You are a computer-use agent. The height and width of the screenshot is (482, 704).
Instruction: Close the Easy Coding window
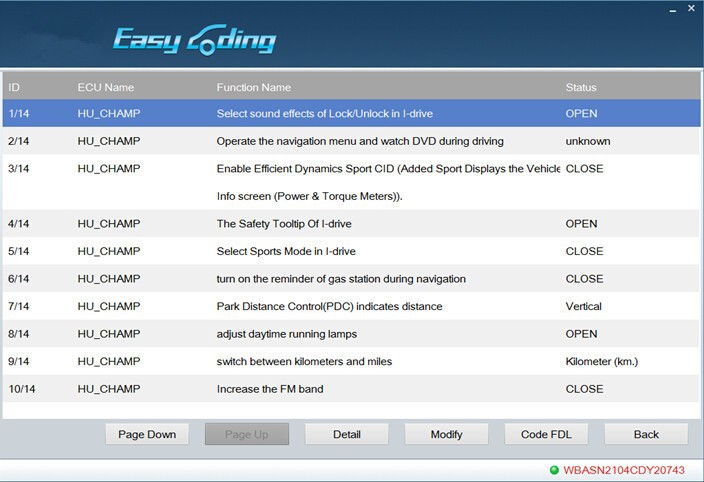(688, 10)
